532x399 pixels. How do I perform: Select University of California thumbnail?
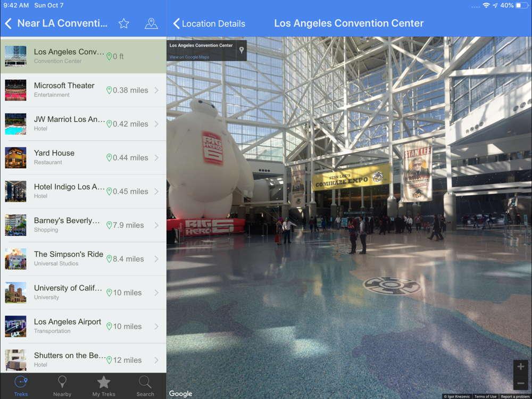(15, 293)
